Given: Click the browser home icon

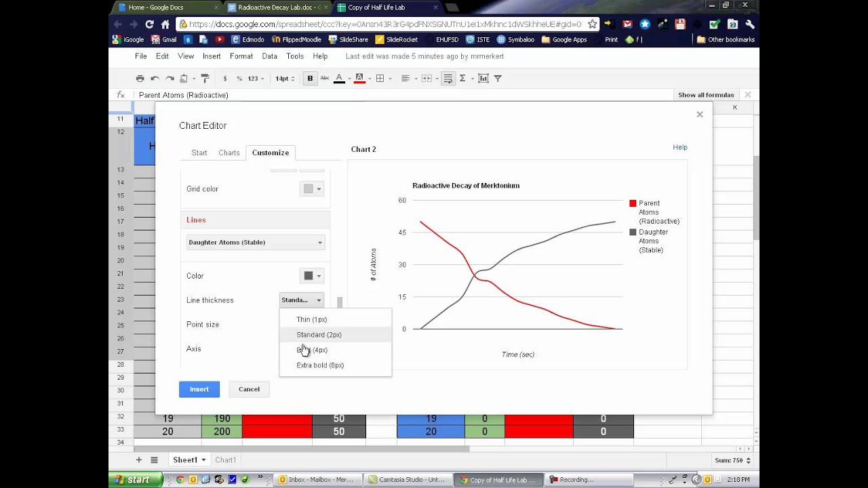Looking at the screenshot, I should pyautogui.click(x=165, y=24).
